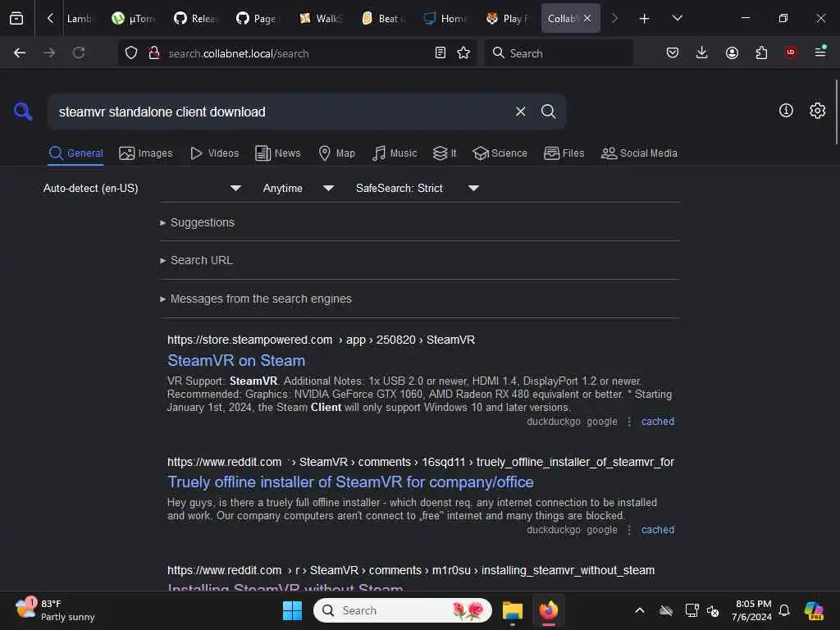
Task: Switch to the Images category
Action: (146, 153)
